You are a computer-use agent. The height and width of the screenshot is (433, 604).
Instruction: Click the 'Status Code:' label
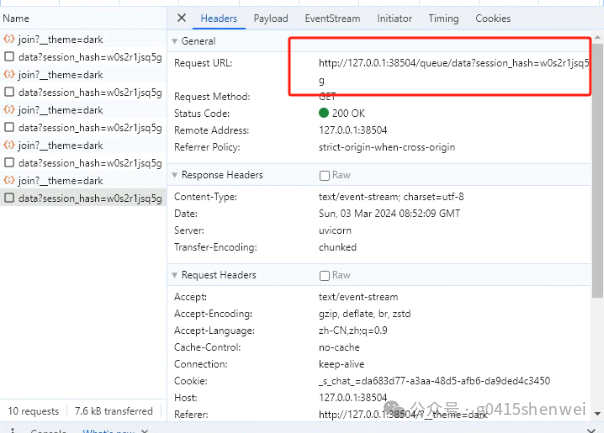pyautogui.click(x=201, y=114)
